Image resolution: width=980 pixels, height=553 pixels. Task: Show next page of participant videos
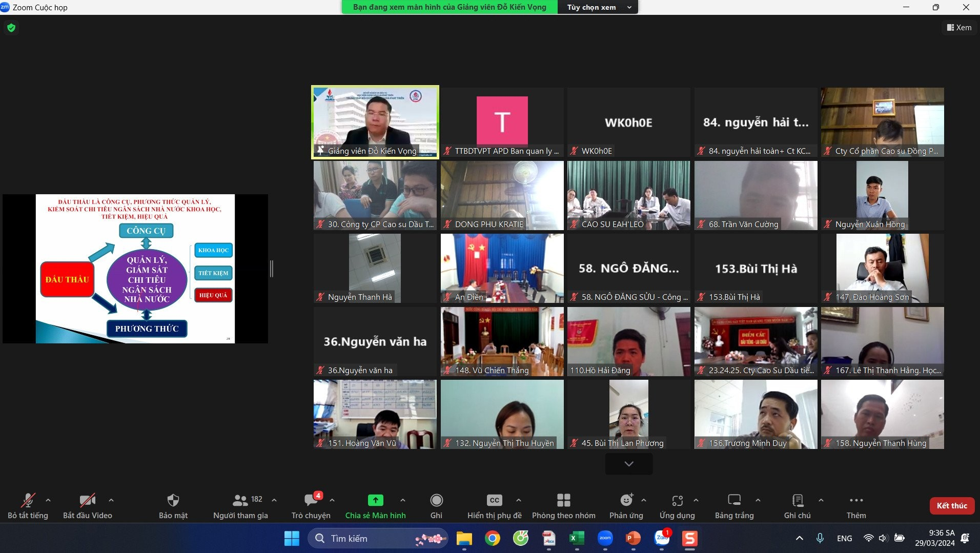click(629, 464)
